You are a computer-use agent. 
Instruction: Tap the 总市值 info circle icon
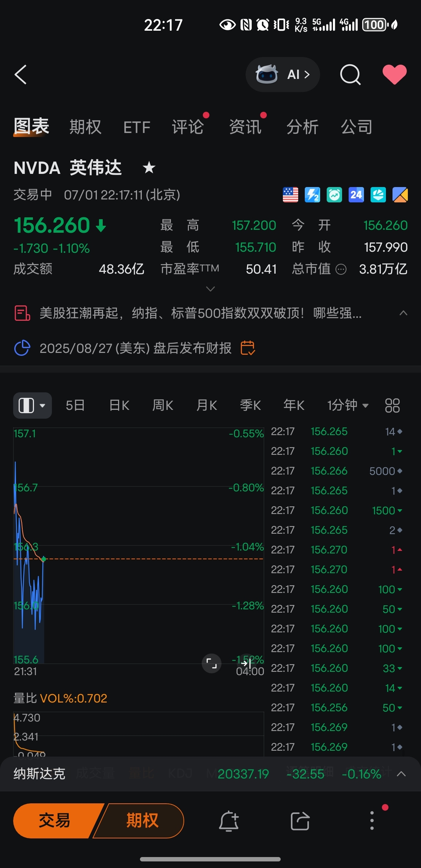pos(341,270)
